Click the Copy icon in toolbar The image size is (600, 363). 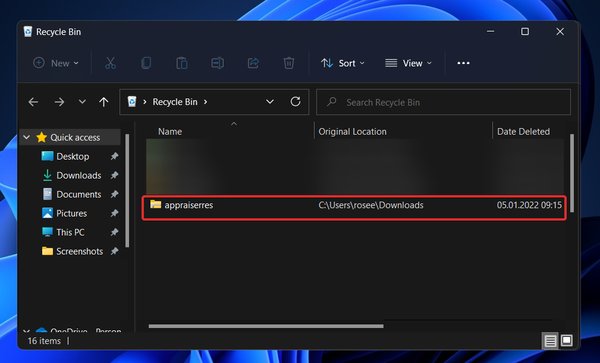click(146, 63)
